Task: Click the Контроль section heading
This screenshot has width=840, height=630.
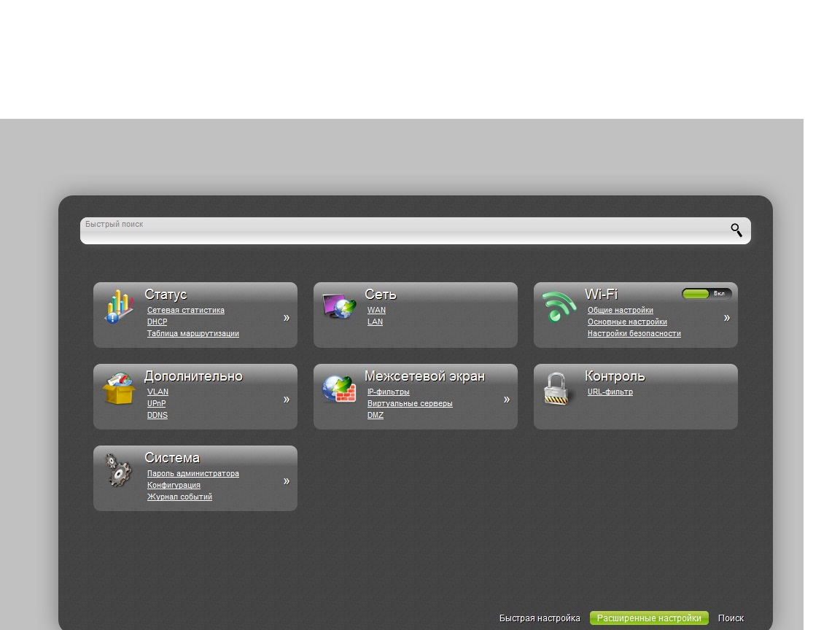Action: [x=615, y=376]
